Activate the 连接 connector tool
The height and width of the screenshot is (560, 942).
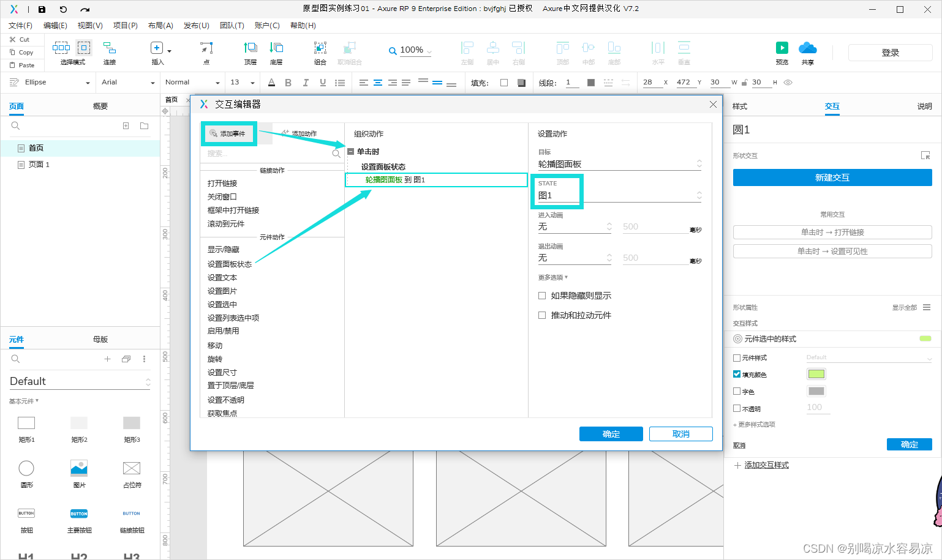[x=110, y=53]
